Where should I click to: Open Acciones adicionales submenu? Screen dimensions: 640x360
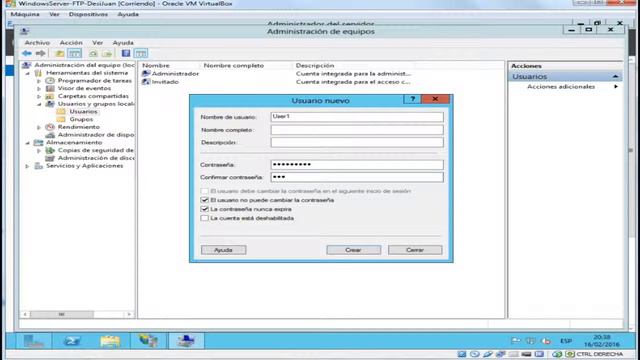pyautogui.click(x=566, y=87)
